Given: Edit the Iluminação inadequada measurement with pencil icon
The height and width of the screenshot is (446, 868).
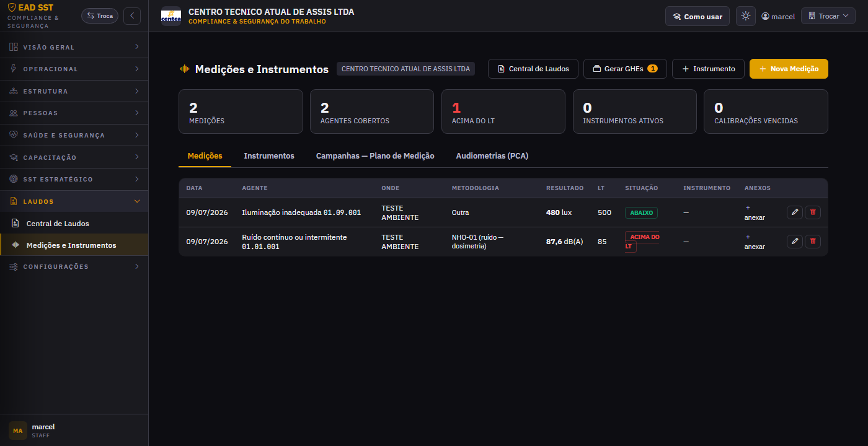Looking at the screenshot, I should tap(795, 212).
